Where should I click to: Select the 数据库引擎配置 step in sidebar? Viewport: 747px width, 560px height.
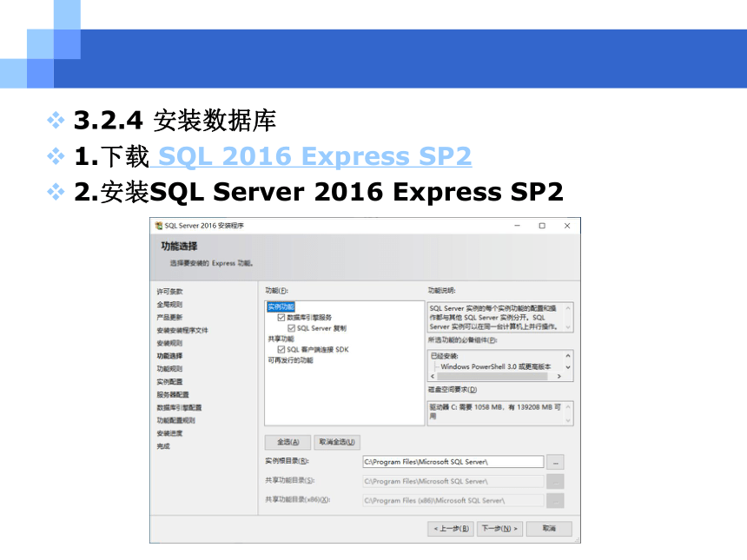click(179, 407)
